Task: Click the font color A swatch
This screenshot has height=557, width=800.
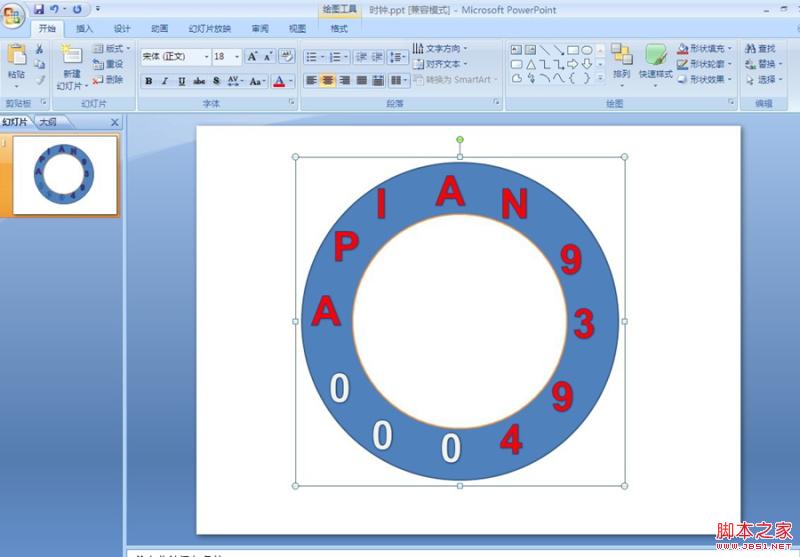Action: coord(279,81)
